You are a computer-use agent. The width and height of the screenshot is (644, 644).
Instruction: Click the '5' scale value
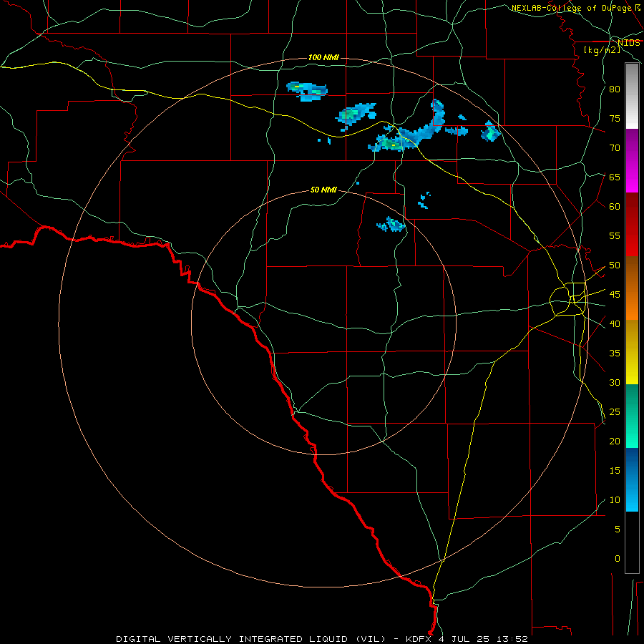point(618,530)
